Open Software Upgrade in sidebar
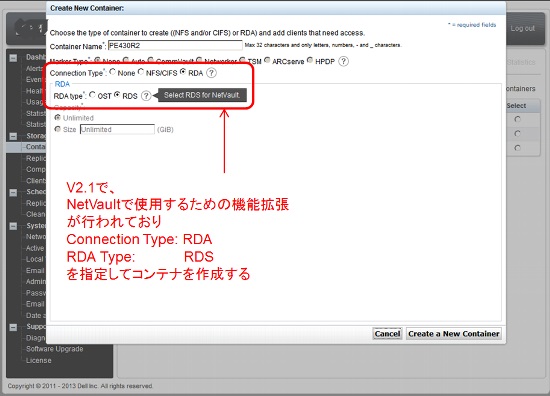550x396 pixels. coord(54,349)
